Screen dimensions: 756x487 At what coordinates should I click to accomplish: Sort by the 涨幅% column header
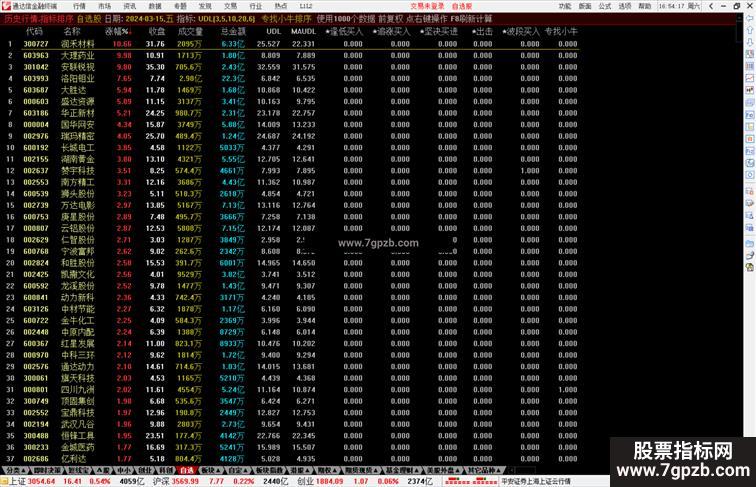(x=118, y=31)
